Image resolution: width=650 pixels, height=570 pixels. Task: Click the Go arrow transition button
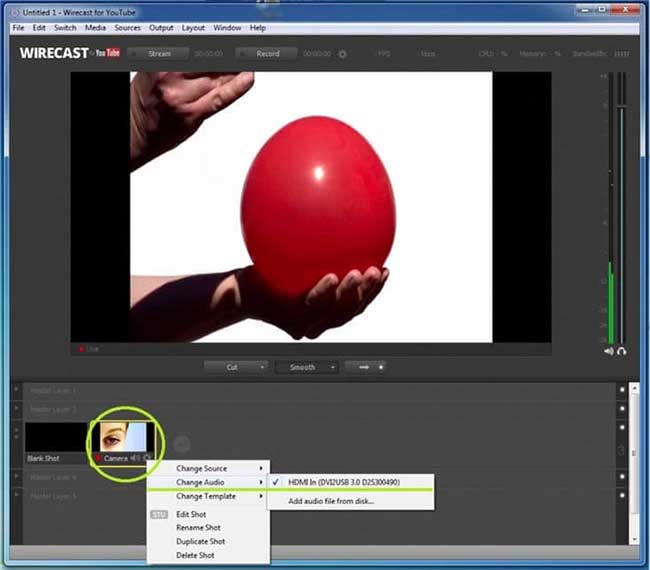[365, 367]
